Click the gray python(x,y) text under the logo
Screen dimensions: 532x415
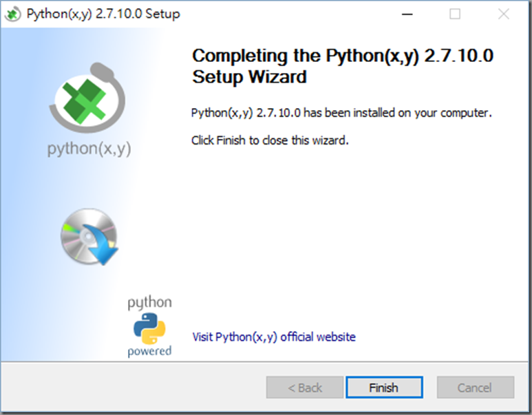point(89,149)
